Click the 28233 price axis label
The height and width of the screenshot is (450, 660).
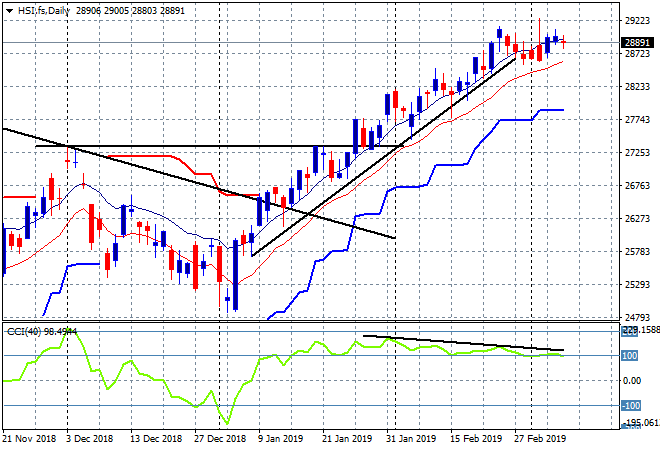click(637, 86)
